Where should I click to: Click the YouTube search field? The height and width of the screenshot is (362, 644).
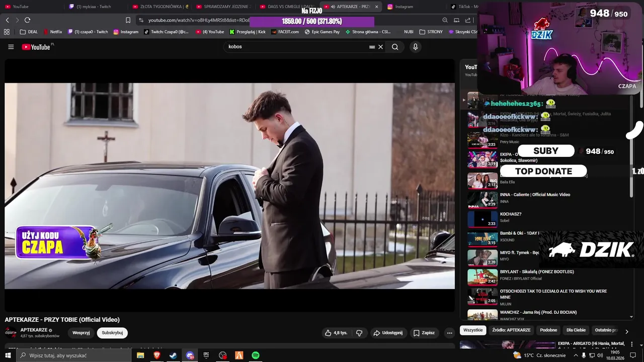[x=297, y=47]
